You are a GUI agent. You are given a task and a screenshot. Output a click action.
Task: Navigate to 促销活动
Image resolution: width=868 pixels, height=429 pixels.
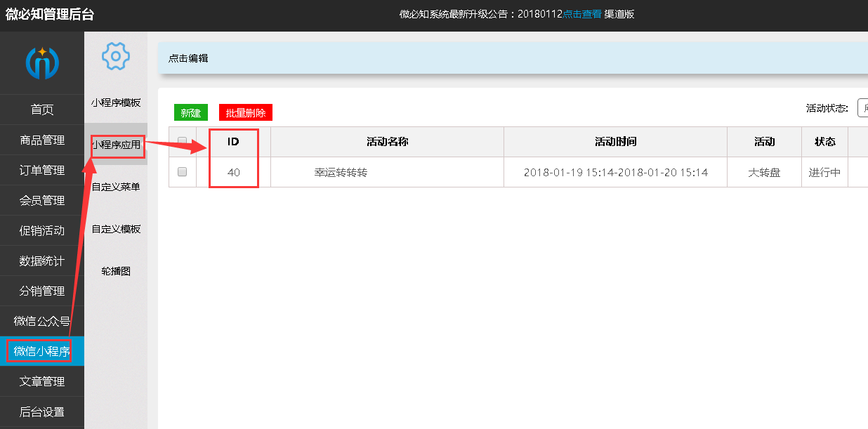coord(42,230)
